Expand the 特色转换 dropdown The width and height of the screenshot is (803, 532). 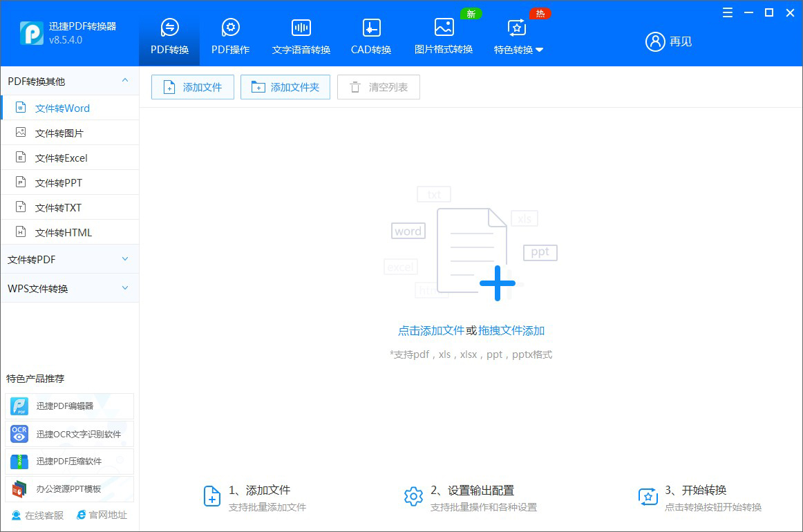517,48
